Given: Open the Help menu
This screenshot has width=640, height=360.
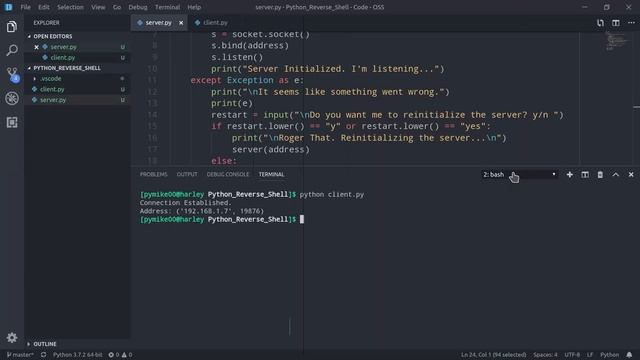Looking at the screenshot, I should (x=194, y=7).
